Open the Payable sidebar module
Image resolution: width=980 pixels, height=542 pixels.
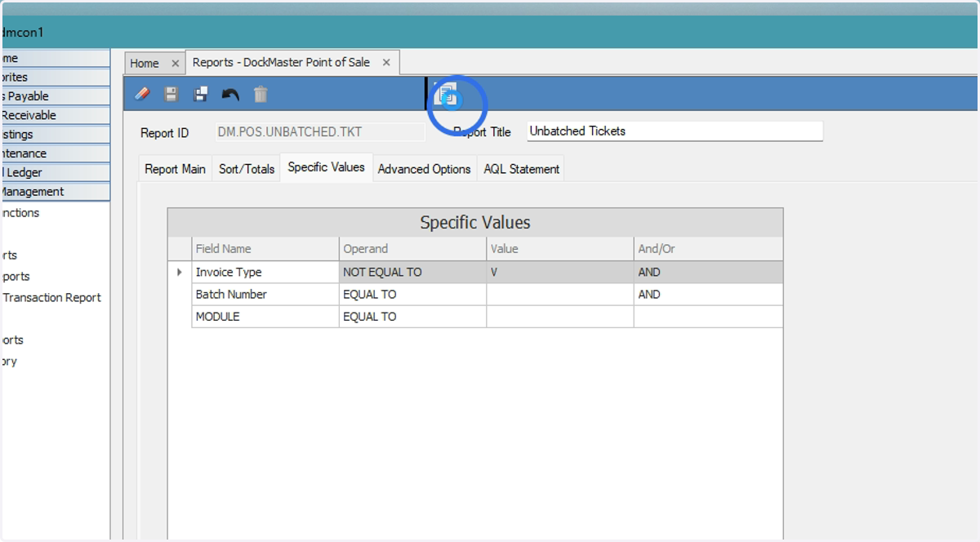pyautogui.click(x=55, y=96)
